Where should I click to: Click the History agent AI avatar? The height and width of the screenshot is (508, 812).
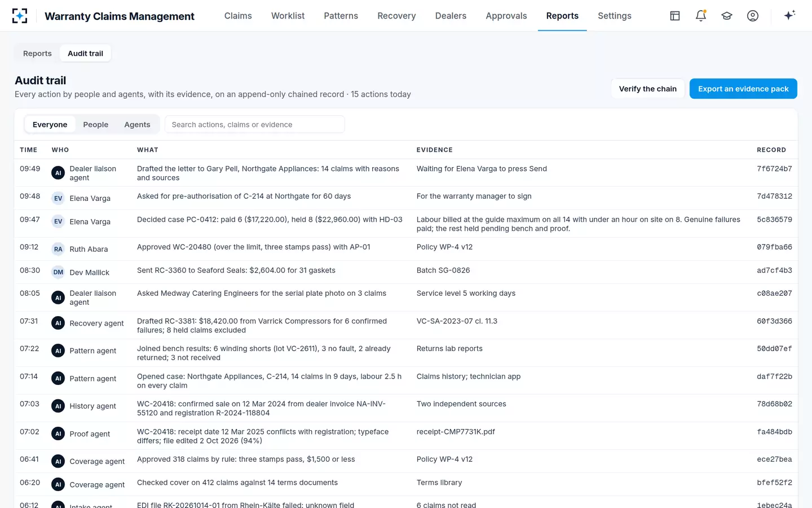[x=58, y=406]
